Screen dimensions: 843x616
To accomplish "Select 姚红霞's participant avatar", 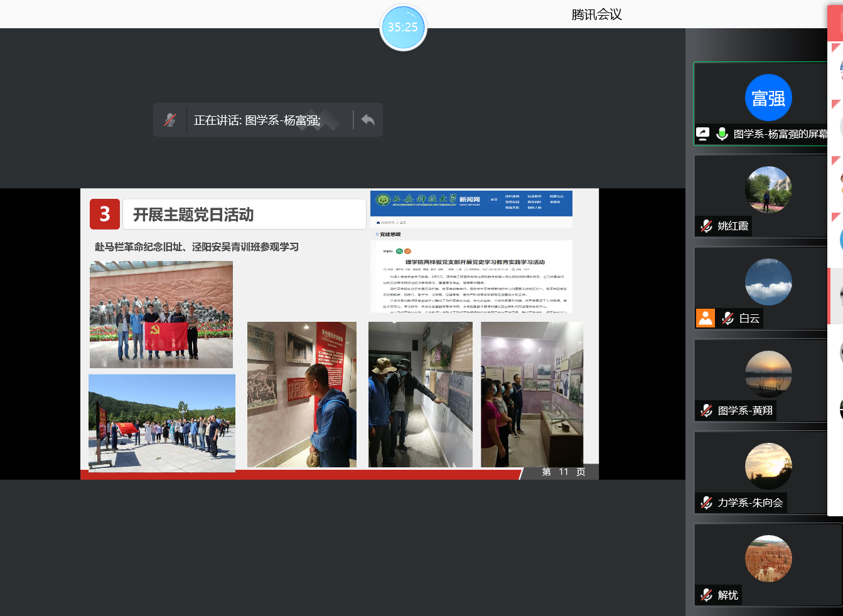I will (768, 189).
